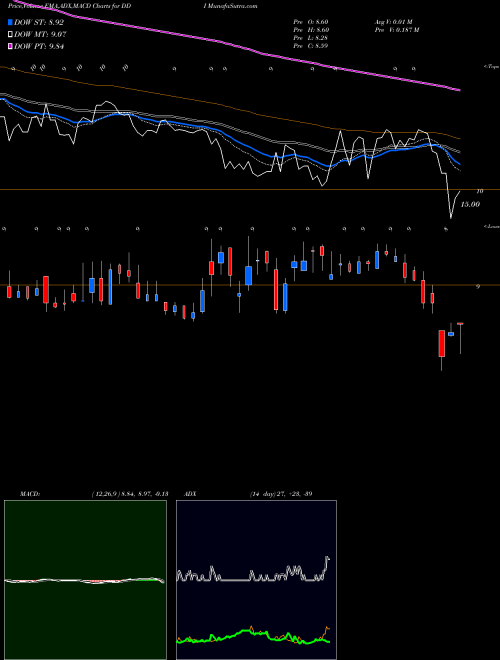Click the MACD values '(12,26,9) 8.84, 8.97, -0.13'

pos(130,494)
